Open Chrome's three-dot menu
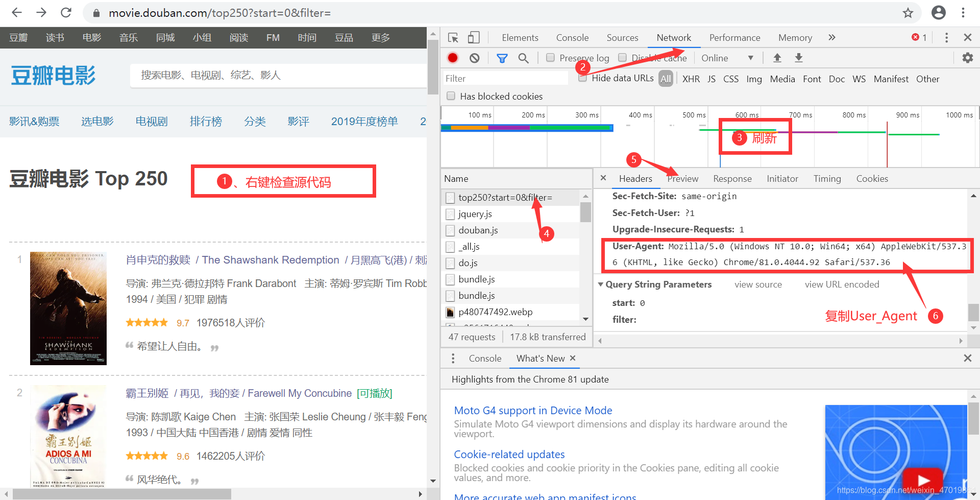 click(x=963, y=13)
